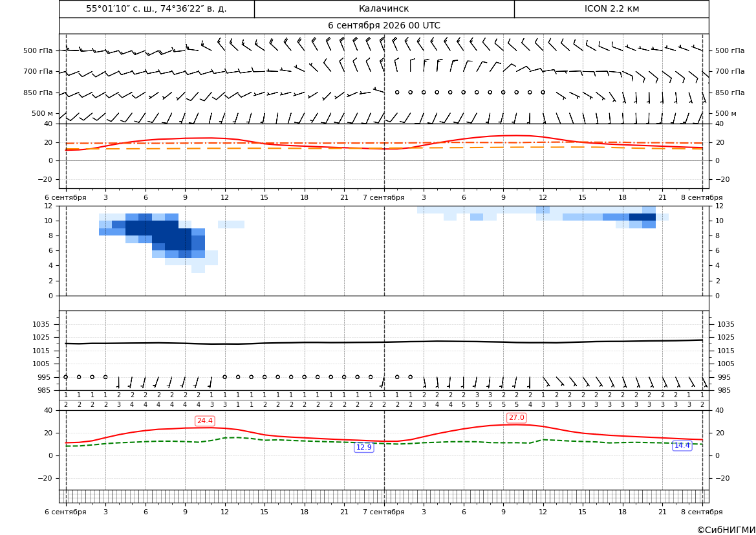Click the Калачинск station title cell
This screenshot has height=535, width=756.
tap(383, 8)
